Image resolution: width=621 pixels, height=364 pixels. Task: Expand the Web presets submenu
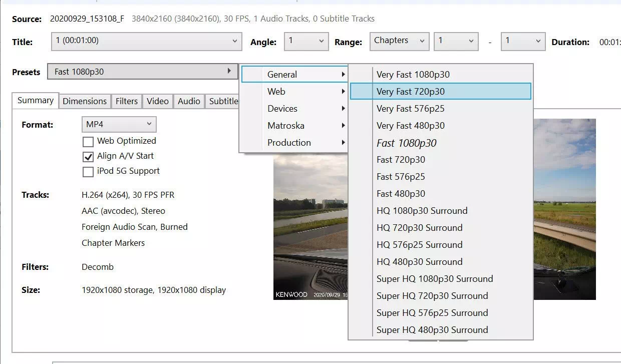point(295,92)
